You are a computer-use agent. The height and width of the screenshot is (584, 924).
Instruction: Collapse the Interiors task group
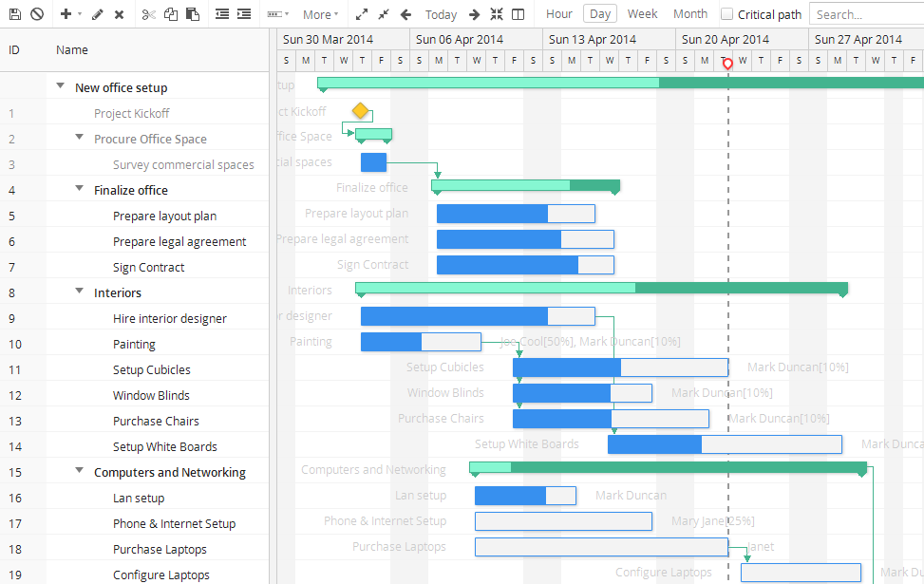(x=80, y=292)
